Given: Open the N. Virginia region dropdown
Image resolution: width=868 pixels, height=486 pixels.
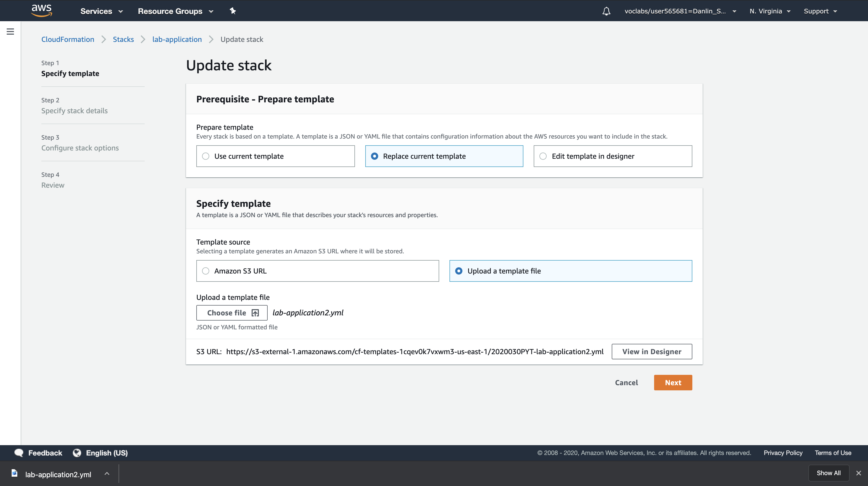Looking at the screenshot, I should [x=770, y=11].
